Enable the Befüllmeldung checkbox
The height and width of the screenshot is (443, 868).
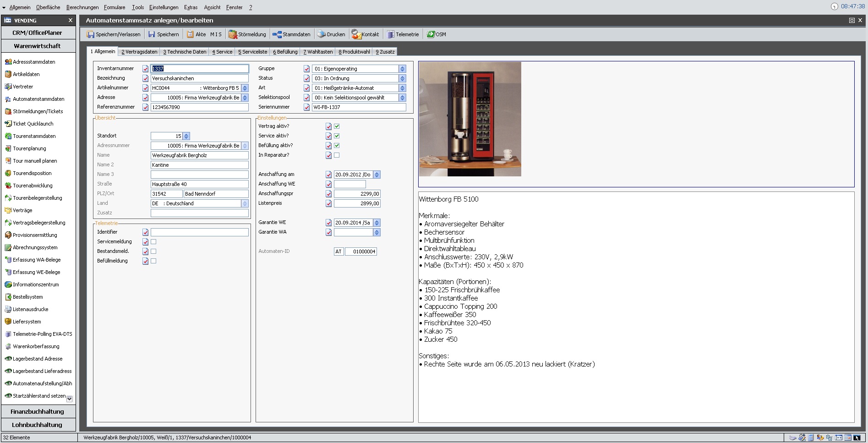point(153,261)
